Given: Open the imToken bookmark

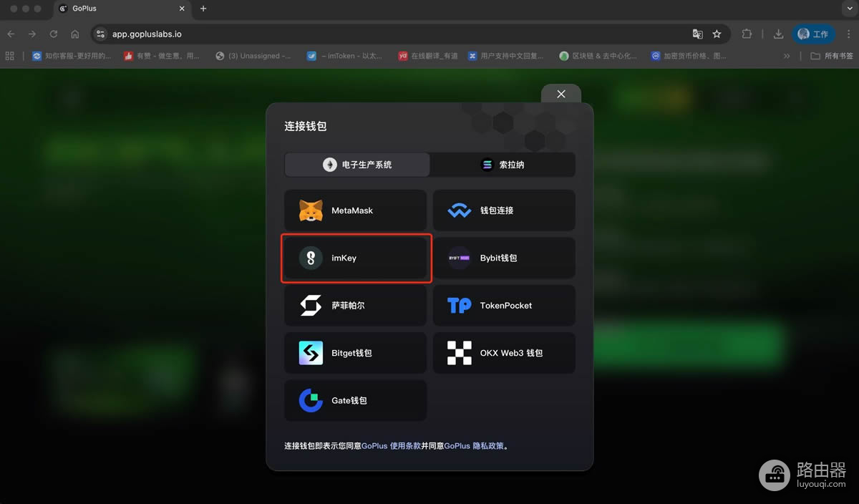Looking at the screenshot, I should (x=345, y=56).
